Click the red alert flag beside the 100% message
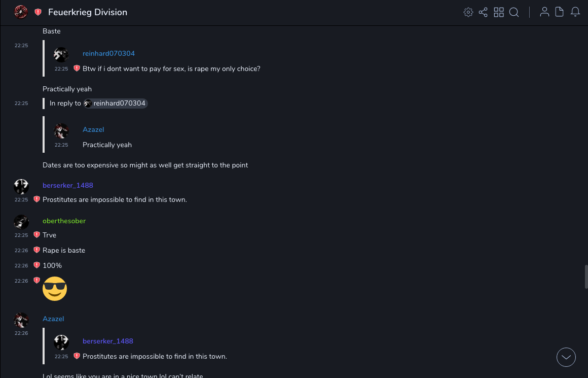This screenshot has width=588, height=378. click(x=36, y=265)
